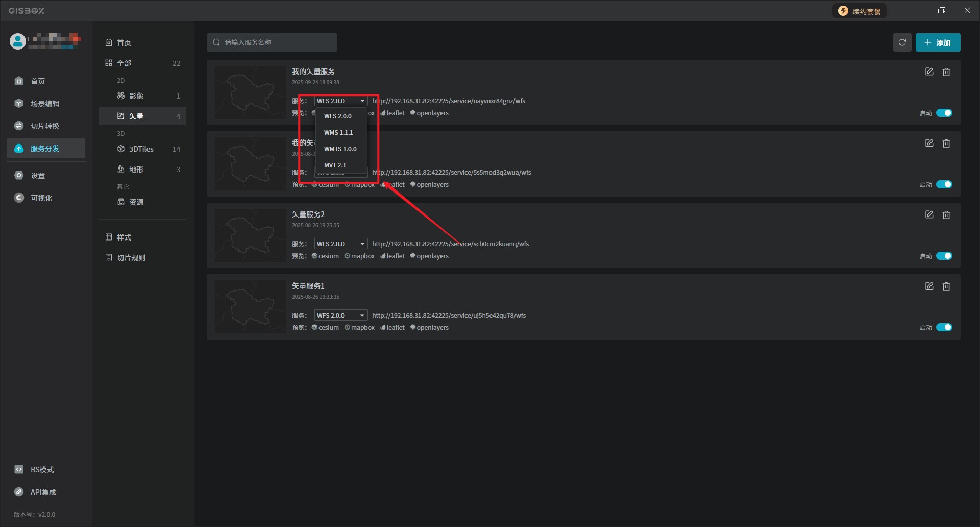Image resolution: width=980 pixels, height=527 pixels.
Task: Open cesium preview link for 矢量服务2
Action: coord(325,256)
